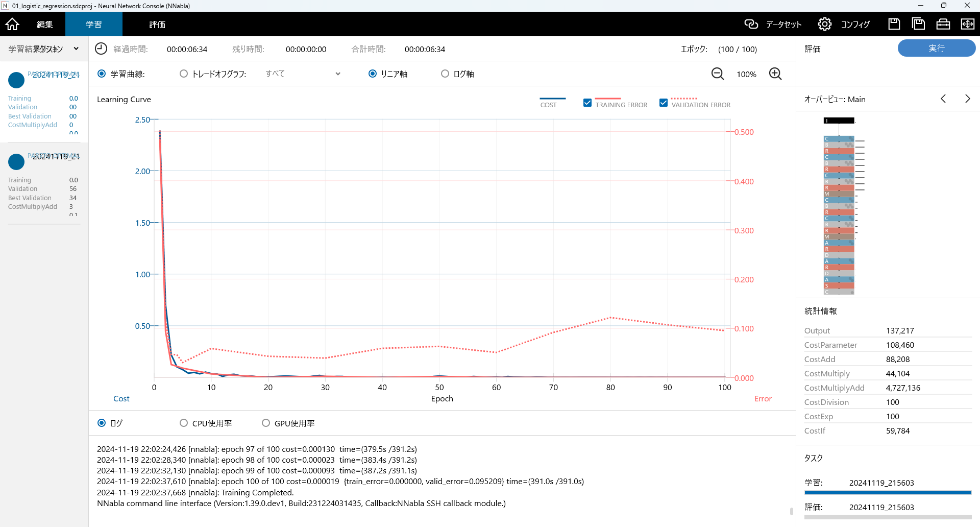Switch to the 評価 (Evaluation) tab
This screenshot has height=527, width=980.
(157, 24)
